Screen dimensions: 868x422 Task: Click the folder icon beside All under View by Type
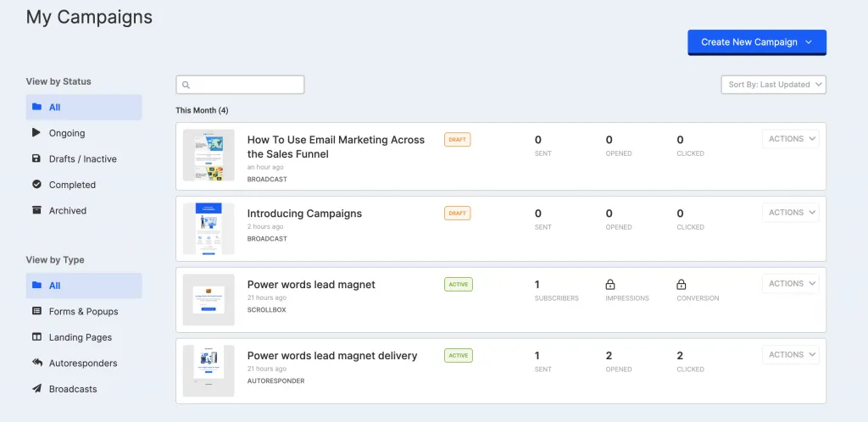[x=36, y=286]
